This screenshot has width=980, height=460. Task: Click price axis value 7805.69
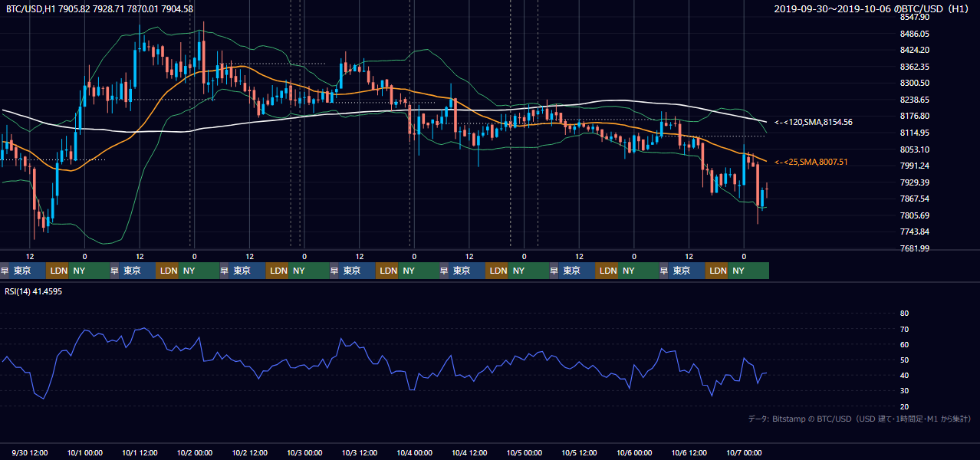(915, 215)
